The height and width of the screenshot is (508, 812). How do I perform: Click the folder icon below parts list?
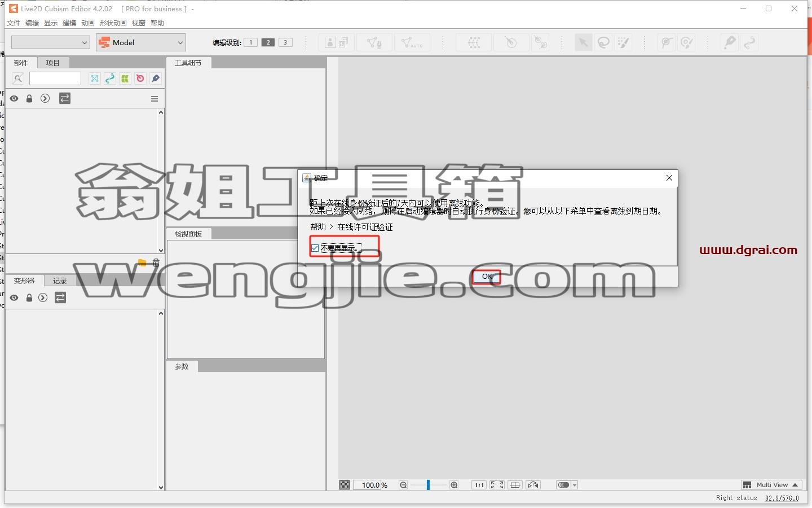click(142, 262)
